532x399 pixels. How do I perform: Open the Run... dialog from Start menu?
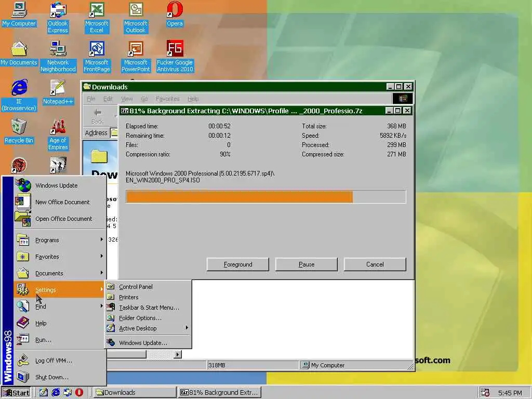60,340
